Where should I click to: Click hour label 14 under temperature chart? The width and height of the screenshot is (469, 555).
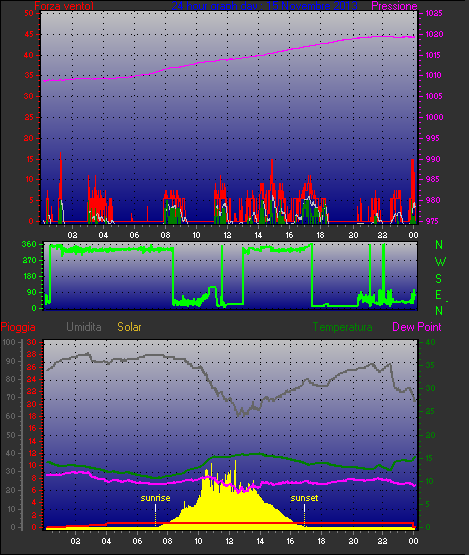(260, 541)
